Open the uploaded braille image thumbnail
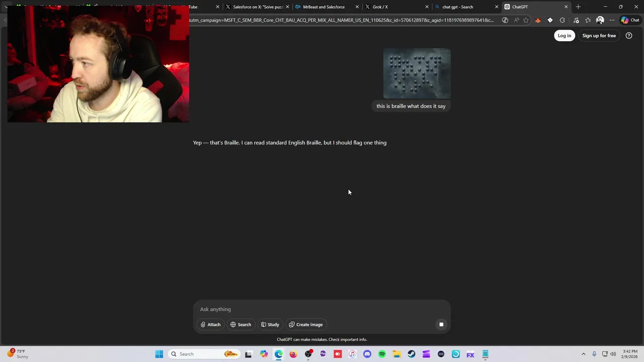 tap(417, 73)
